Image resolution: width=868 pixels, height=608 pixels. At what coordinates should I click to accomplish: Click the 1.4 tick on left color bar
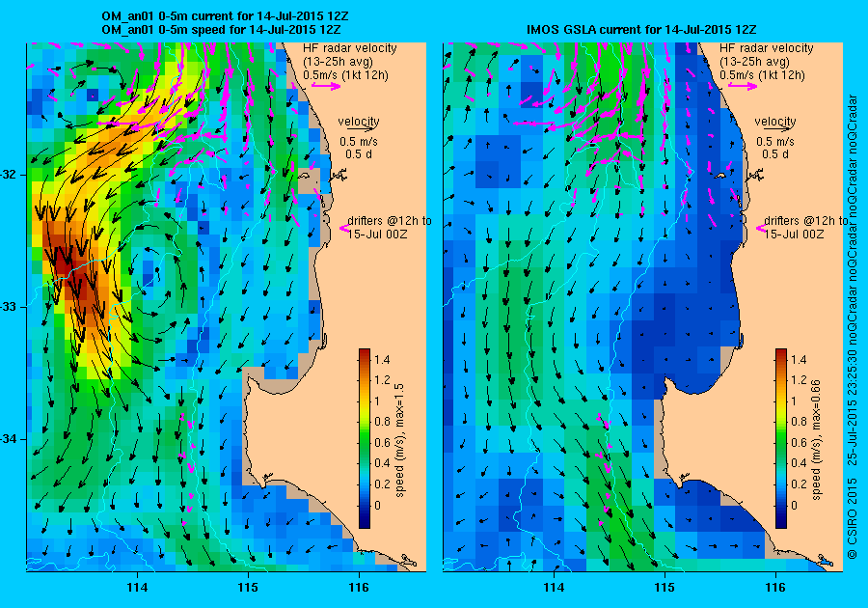381,359
